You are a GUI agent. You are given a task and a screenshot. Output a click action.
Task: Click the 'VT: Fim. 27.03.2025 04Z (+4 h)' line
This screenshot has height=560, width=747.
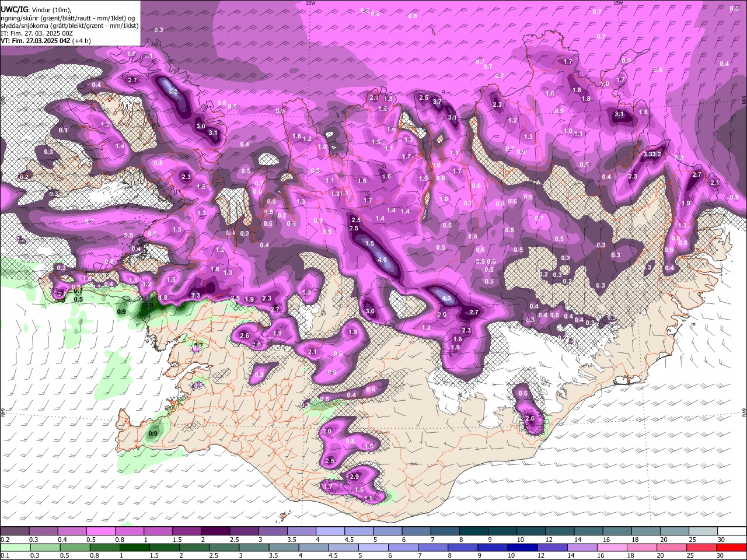(46, 41)
